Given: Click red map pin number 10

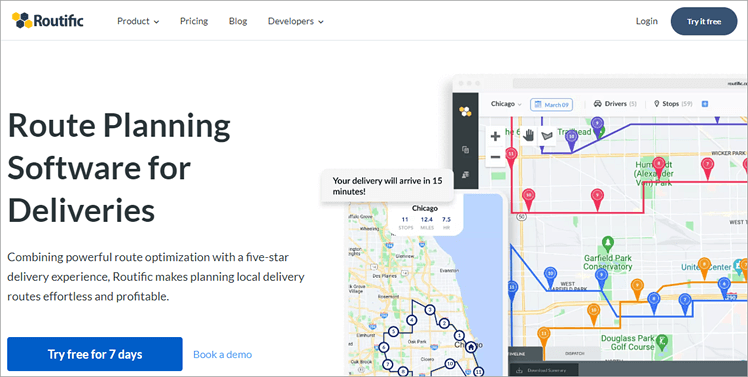Looking at the screenshot, I should 528,198.
